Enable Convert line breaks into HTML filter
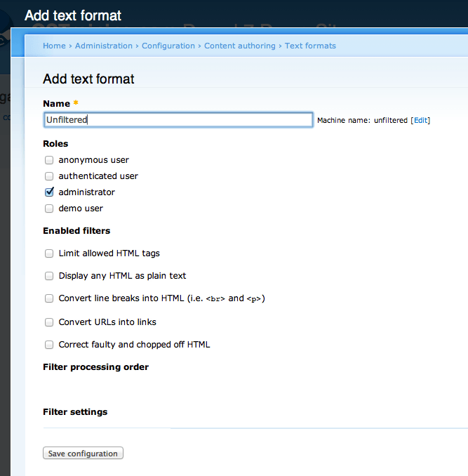468x476 pixels. click(x=49, y=298)
